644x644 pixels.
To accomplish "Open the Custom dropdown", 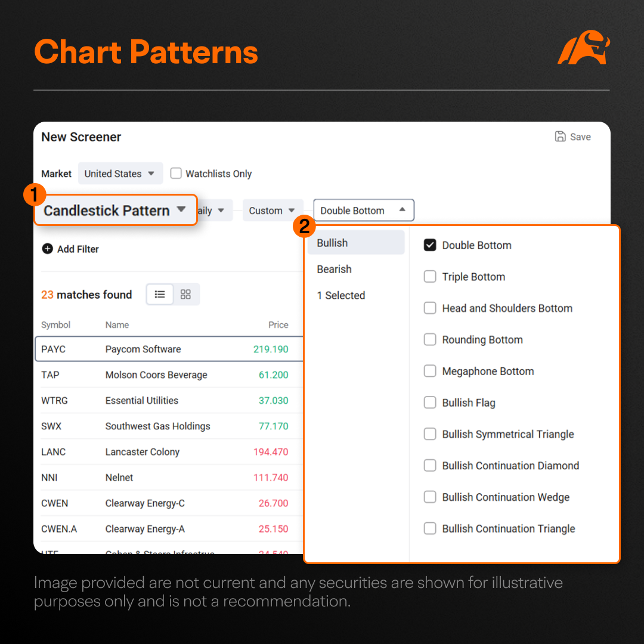I will (273, 210).
